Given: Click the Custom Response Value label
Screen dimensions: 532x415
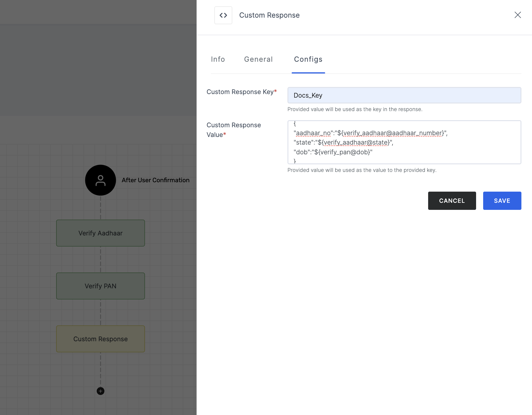Looking at the screenshot, I should coord(234,130).
